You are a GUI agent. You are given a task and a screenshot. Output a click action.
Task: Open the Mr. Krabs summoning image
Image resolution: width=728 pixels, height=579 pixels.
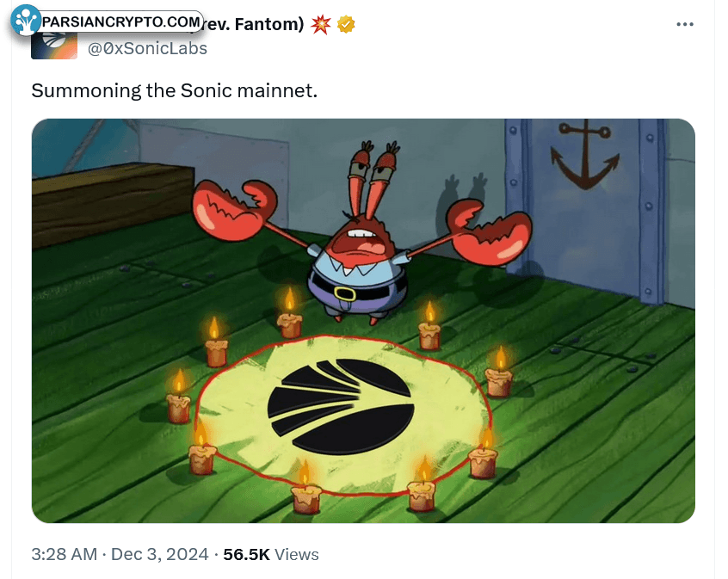pos(363,321)
